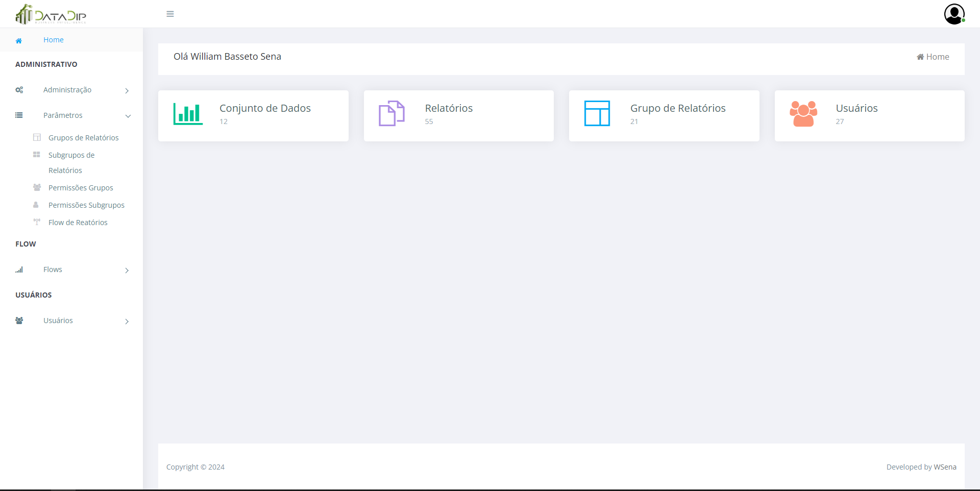Click the DataDip logo
Screen dimensions: 980x491
(x=51, y=14)
